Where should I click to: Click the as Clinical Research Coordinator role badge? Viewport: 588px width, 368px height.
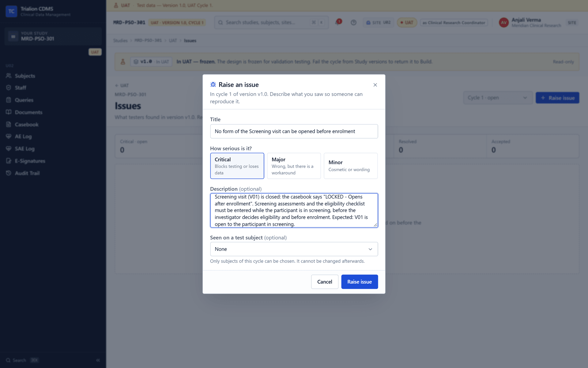(454, 22)
